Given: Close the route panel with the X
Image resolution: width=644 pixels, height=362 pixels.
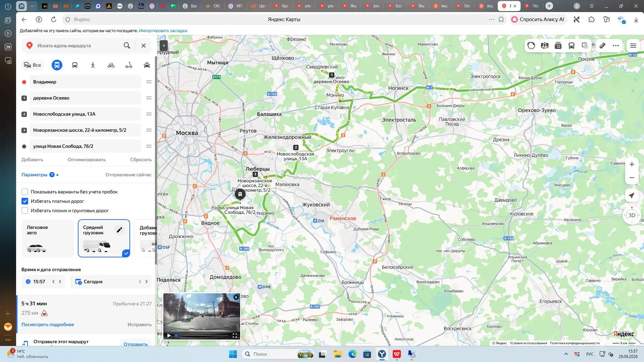Looking at the screenshot, I should click(x=144, y=46).
